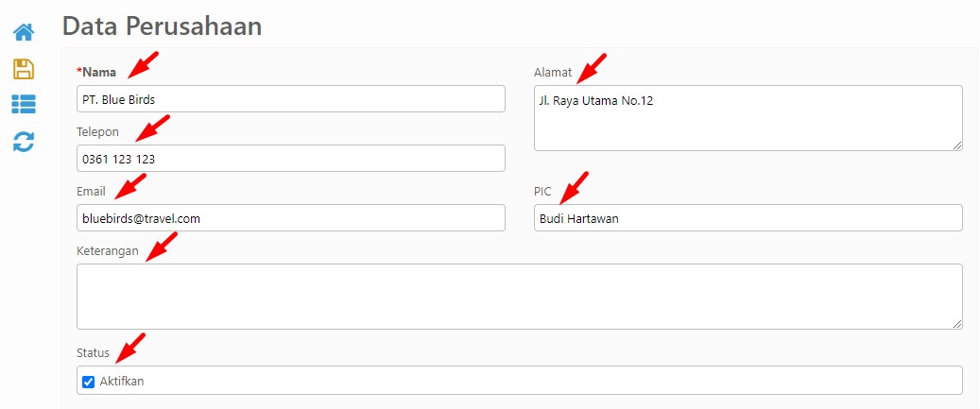Click the Data Perusahaan page heading

(162, 26)
